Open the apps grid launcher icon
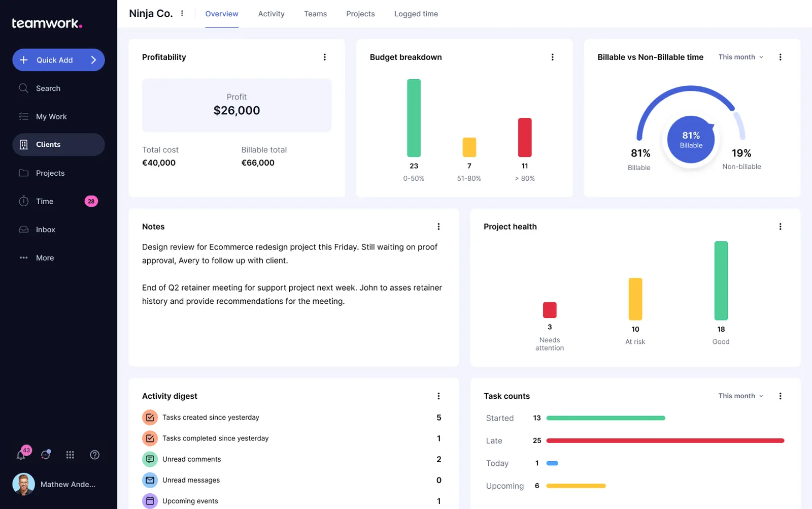 pyautogui.click(x=70, y=455)
